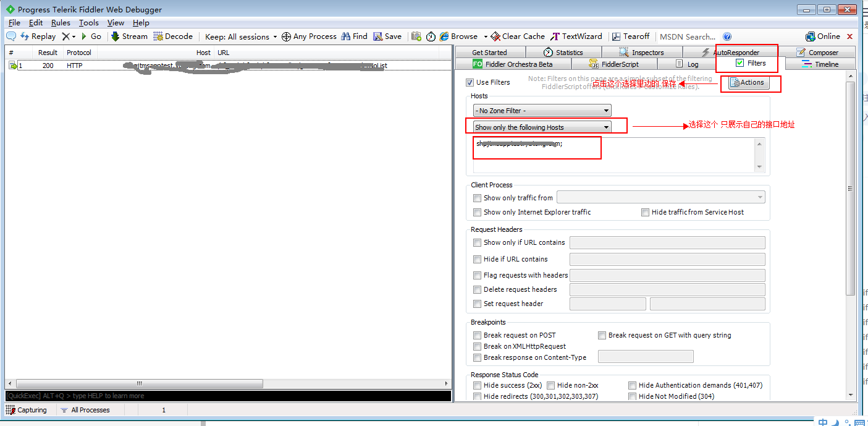Open Find with binoculars icon

pyautogui.click(x=354, y=36)
